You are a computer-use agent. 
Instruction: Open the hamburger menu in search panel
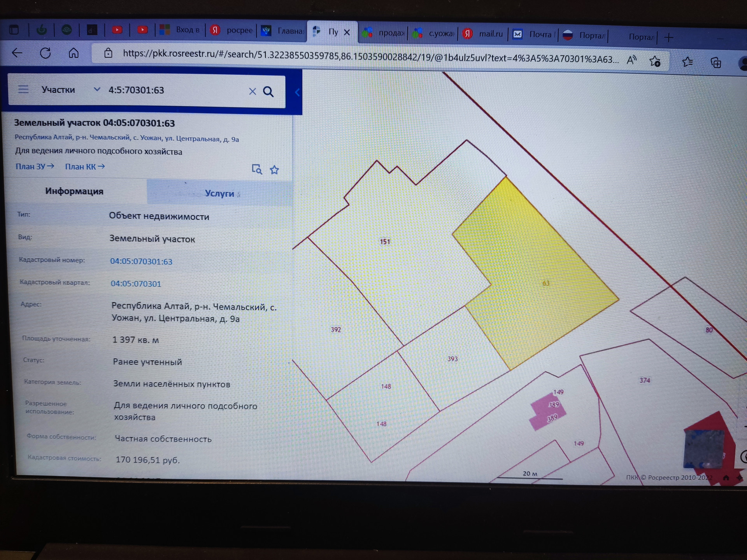tap(23, 89)
